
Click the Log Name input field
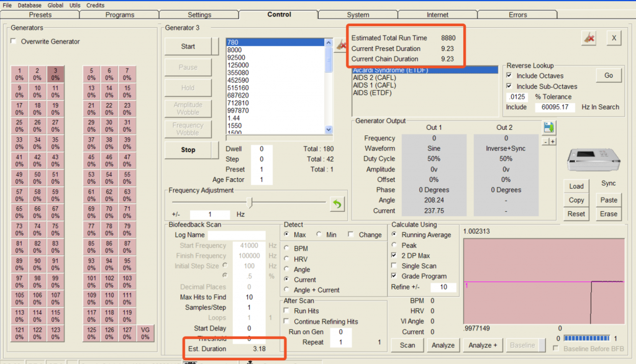click(x=237, y=235)
